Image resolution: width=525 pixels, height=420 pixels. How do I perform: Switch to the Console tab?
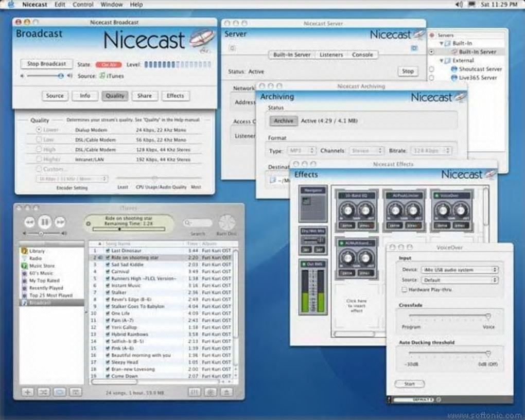362,55
